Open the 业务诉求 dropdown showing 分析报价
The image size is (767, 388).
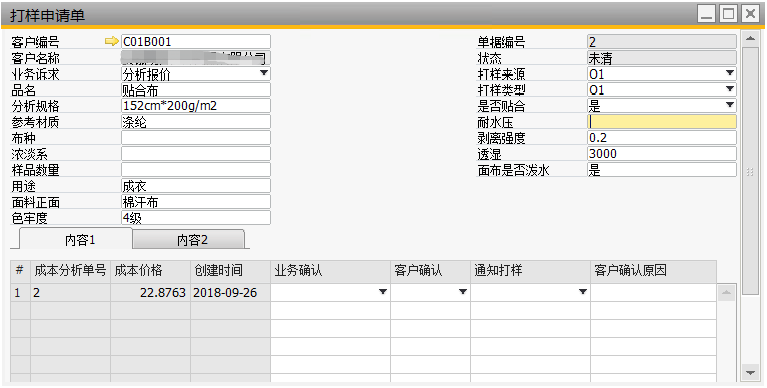click(x=264, y=73)
